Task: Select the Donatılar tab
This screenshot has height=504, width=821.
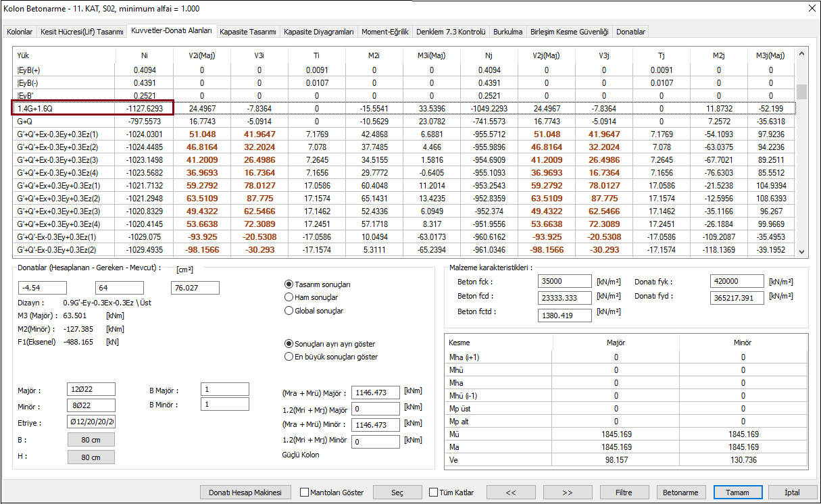Action: tap(631, 32)
